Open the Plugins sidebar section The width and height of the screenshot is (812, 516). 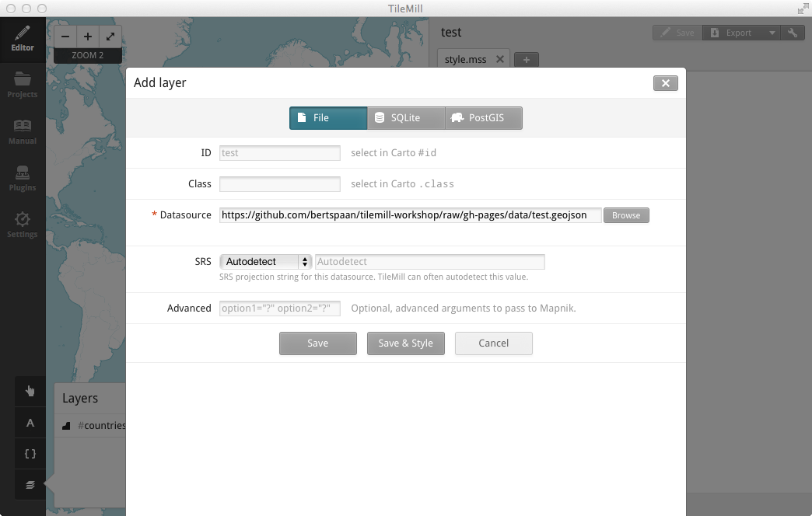click(23, 178)
